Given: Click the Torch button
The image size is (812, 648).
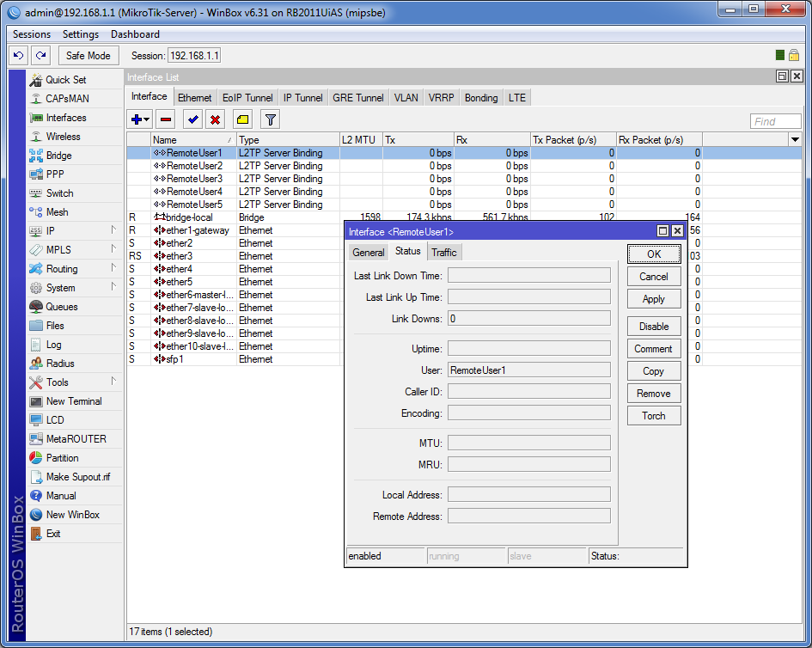Looking at the screenshot, I should click(654, 415).
